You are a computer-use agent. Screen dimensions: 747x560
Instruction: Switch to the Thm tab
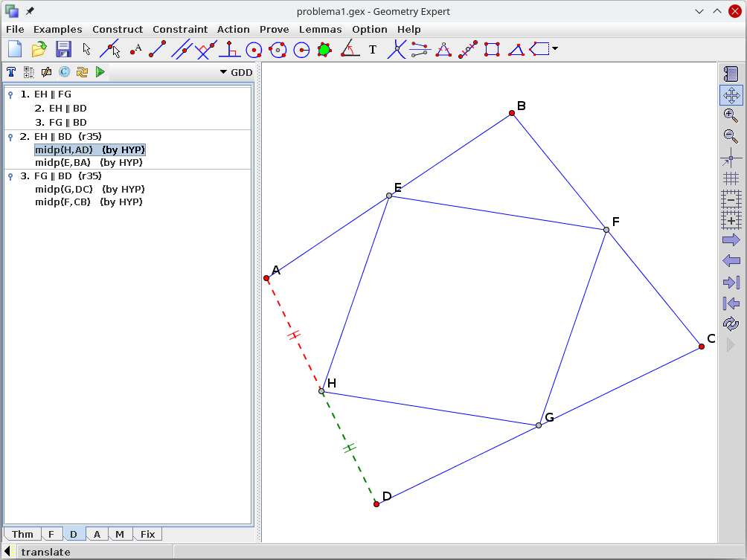pyautogui.click(x=22, y=534)
